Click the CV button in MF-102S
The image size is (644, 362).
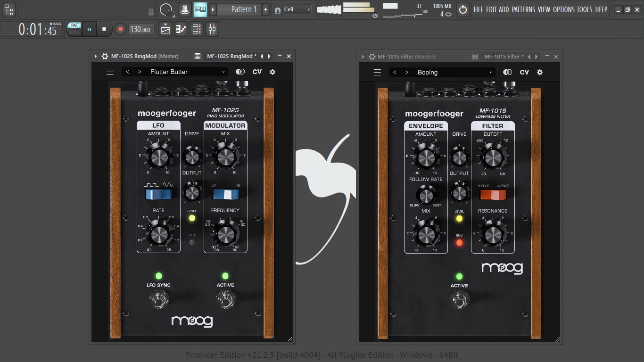click(x=257, y=72)
